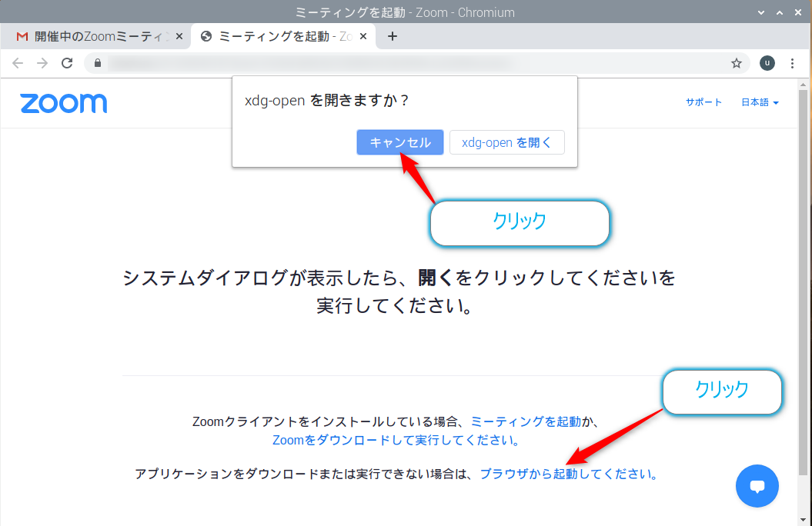Expand the 日本語 language dropdown
The height and width of the screenshot is (526, 812).
[x=760, y=102]
